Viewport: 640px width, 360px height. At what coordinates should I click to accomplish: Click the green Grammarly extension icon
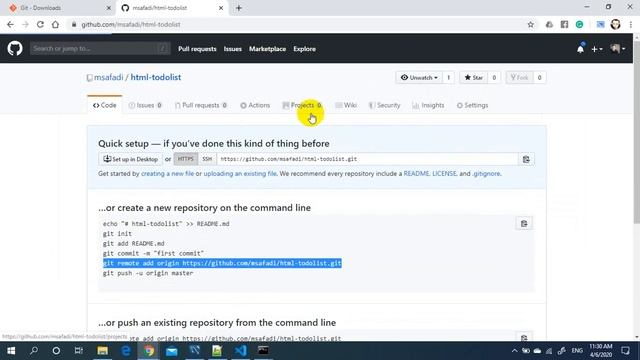(x=579, y=24)
